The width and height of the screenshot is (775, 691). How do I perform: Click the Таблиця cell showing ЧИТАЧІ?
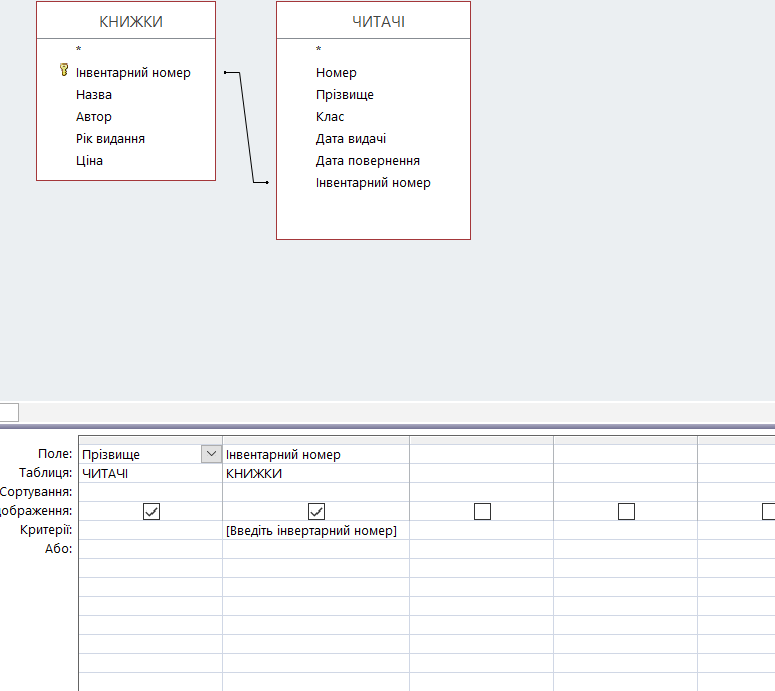[150, 473]
